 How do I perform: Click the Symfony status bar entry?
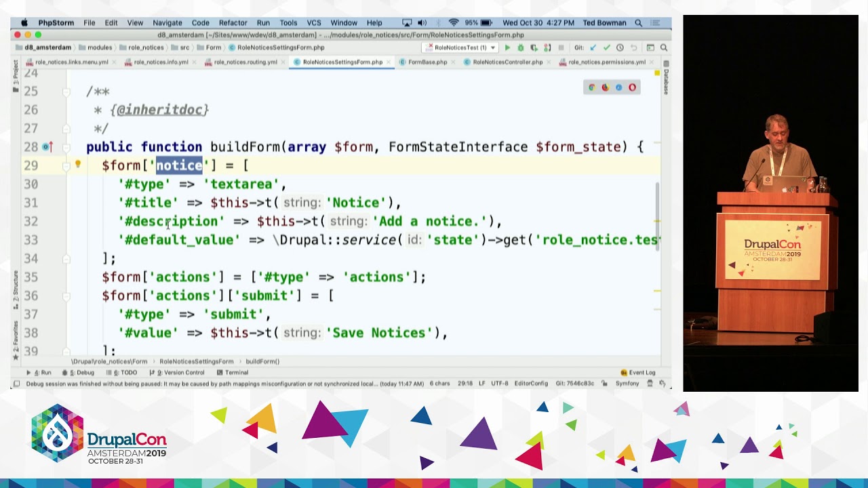click(x=627, y=384)
